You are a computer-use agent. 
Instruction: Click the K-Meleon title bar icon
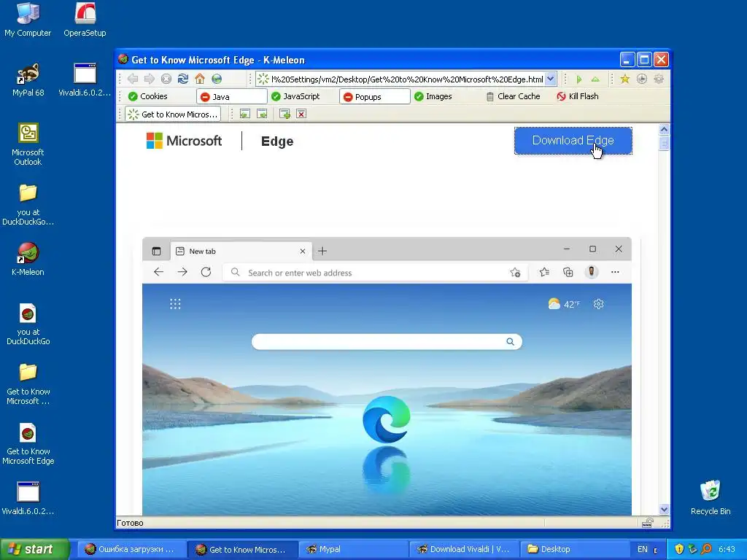coord(123,59)
